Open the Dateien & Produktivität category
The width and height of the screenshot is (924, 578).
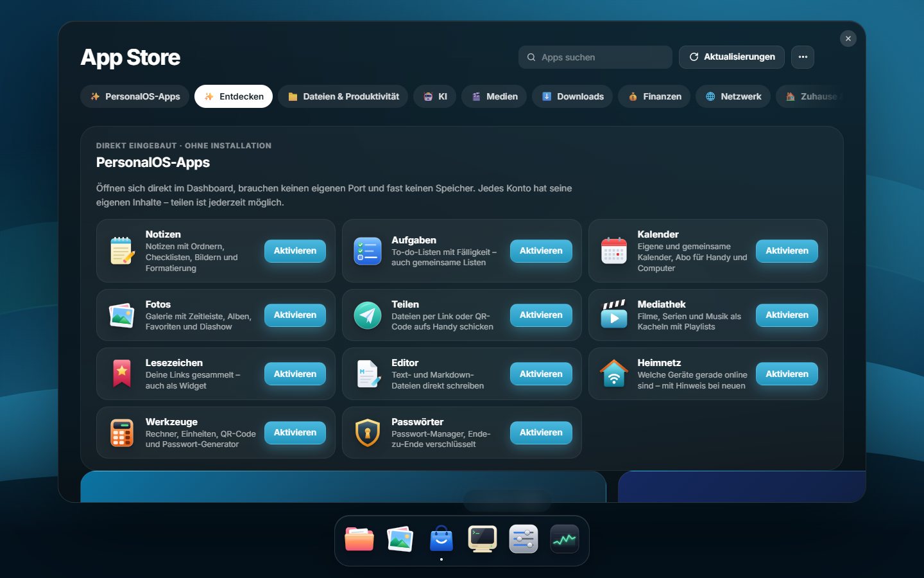click(343, 96)
